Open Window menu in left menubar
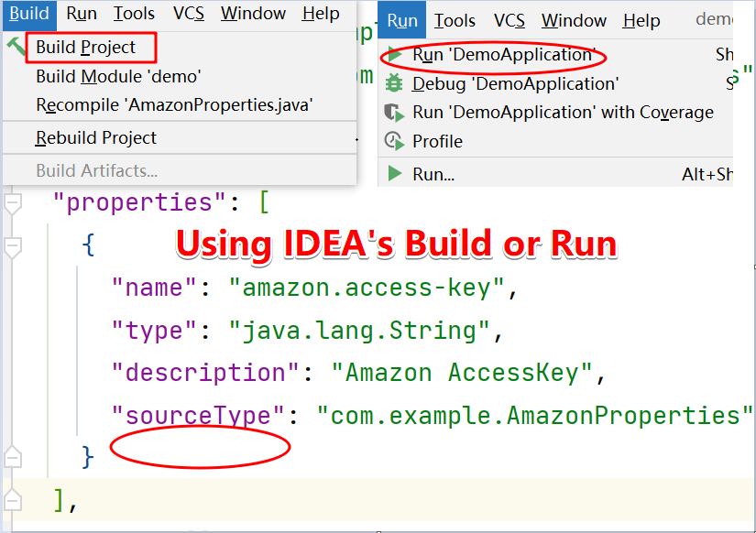 point(253,14)
